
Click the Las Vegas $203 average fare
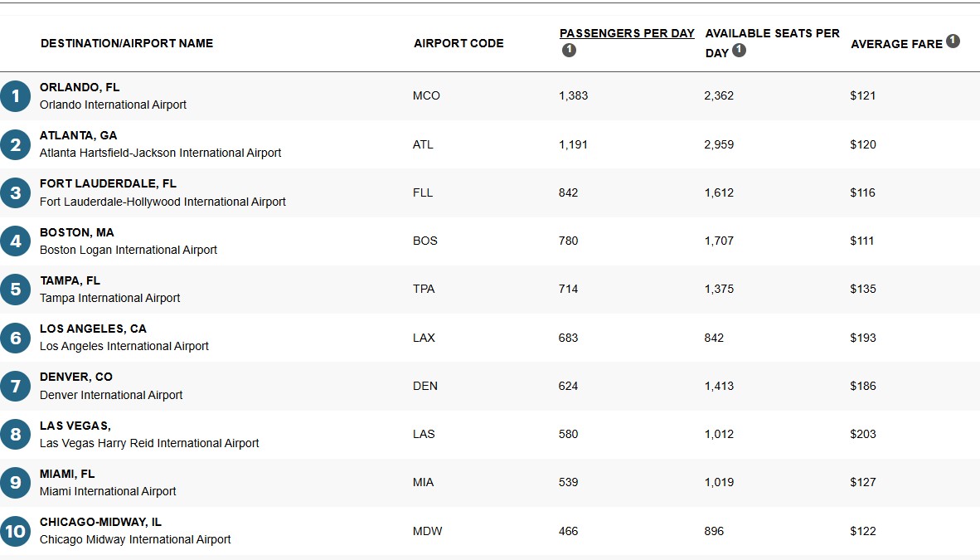tap(862, 434)
